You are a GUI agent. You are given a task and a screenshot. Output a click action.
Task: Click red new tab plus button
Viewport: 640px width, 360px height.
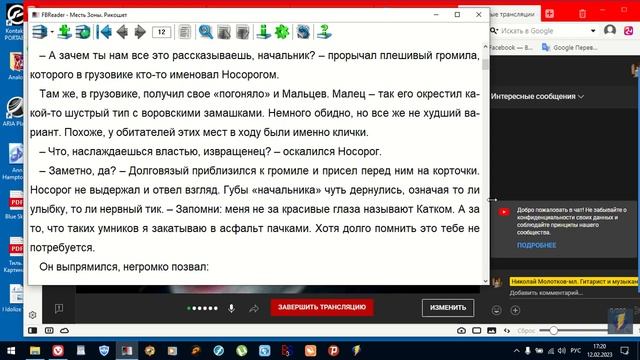[549, 13]
